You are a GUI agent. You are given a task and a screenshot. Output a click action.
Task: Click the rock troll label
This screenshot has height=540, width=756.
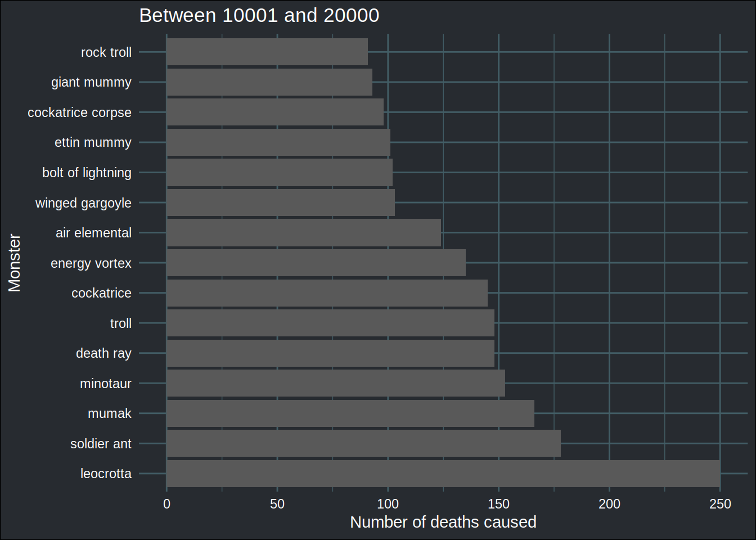pyautogui.click(x=106, y=52)
